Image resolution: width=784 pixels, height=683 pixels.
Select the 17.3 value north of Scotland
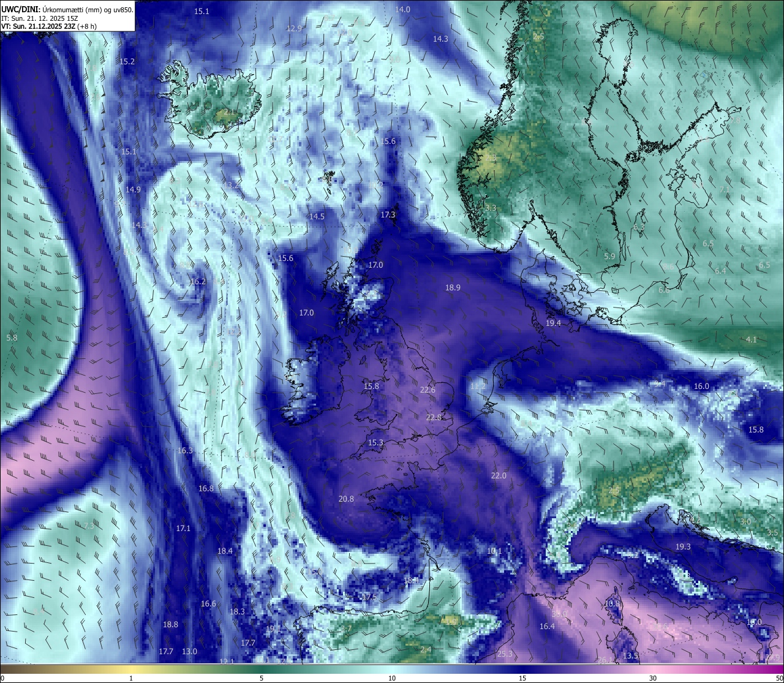[x=388, y=214]
